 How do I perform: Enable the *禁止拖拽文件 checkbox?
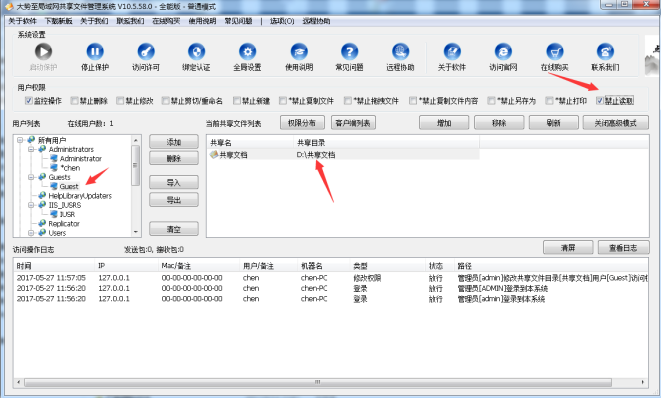tap(348, 100)
